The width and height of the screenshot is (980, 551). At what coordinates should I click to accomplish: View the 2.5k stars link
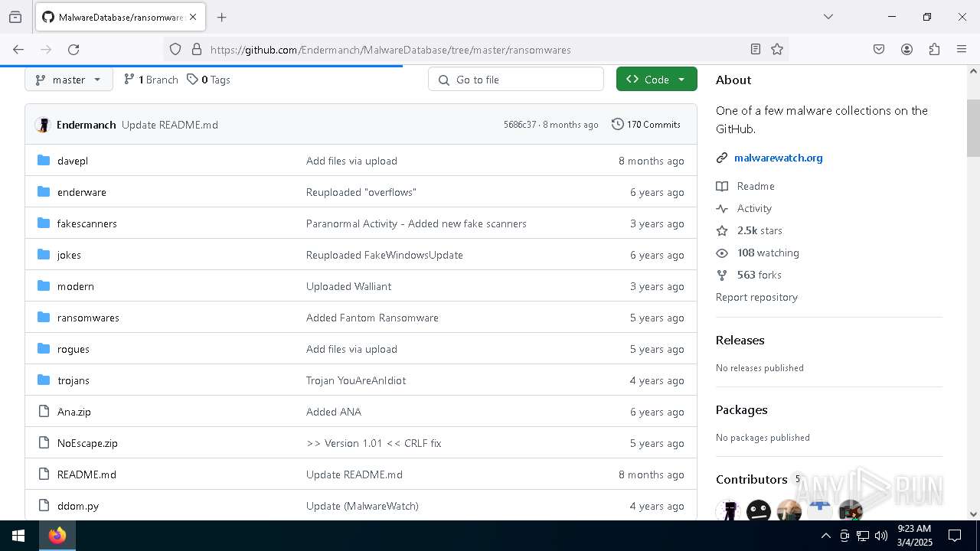coord(750,230)
